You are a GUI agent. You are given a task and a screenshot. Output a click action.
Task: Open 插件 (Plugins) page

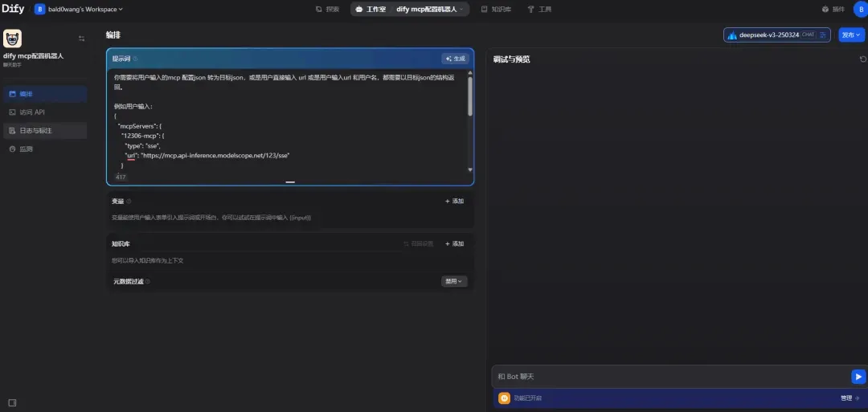pos(833,10)
